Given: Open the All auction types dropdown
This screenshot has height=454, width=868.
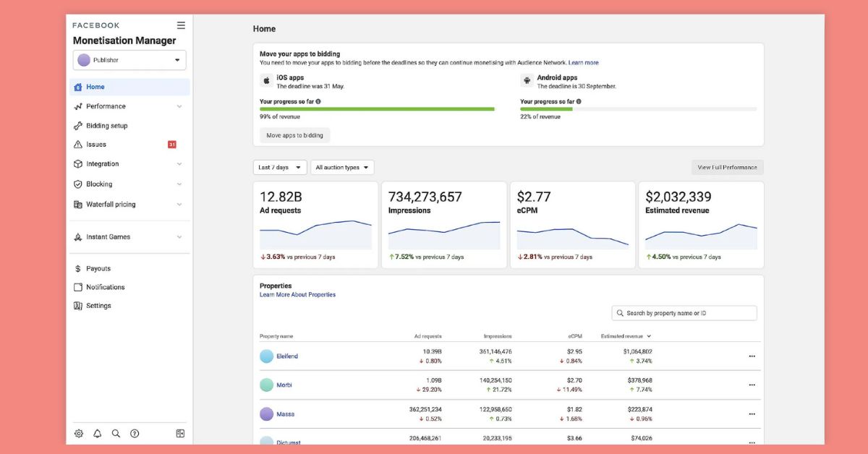Looking at the screenshot, I should pos(343,168).
